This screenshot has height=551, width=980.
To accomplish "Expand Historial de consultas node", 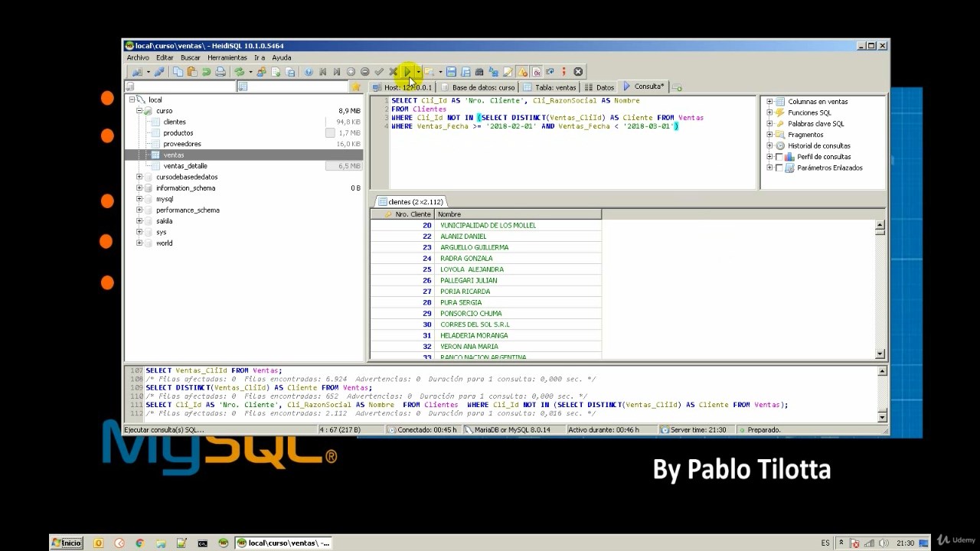I will [x=769, y=145].
